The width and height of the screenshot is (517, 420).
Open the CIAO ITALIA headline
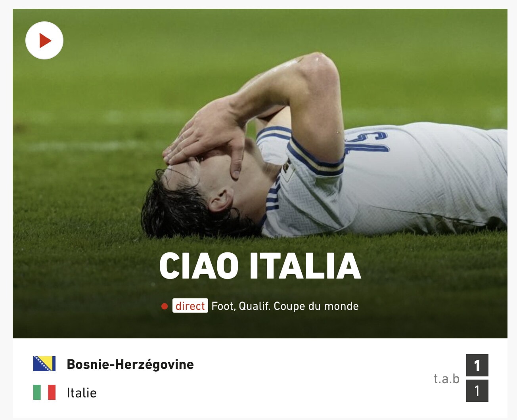coord(260,266)
